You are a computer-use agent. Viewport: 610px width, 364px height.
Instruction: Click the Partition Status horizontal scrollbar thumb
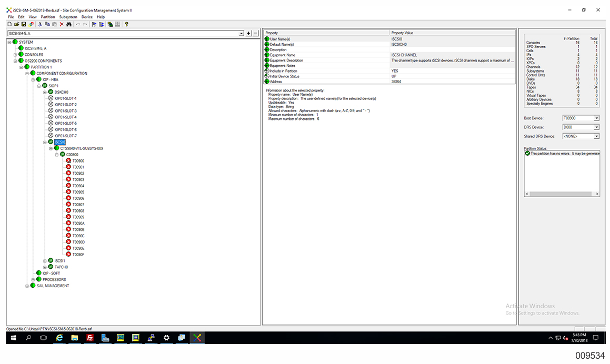tap(561, 194)
